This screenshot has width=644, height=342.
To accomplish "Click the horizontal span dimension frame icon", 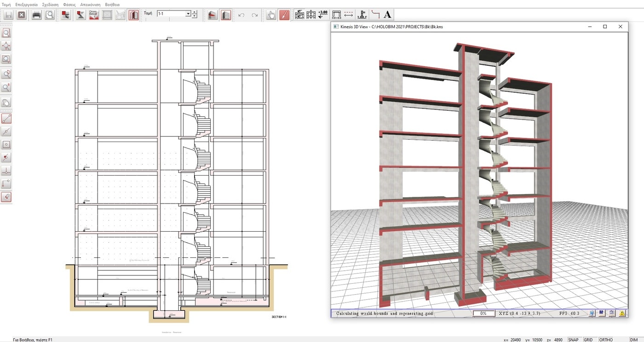I will pyautogui.click(x=336, y=15).
